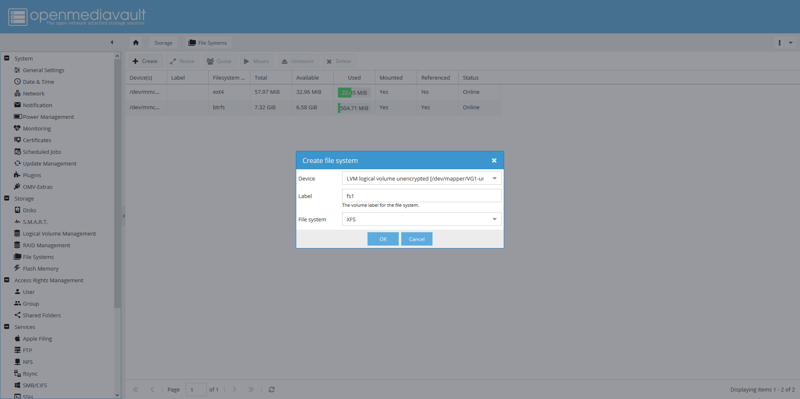Collapse the sidebar navigation panel arrow

(x=112, y=42)
